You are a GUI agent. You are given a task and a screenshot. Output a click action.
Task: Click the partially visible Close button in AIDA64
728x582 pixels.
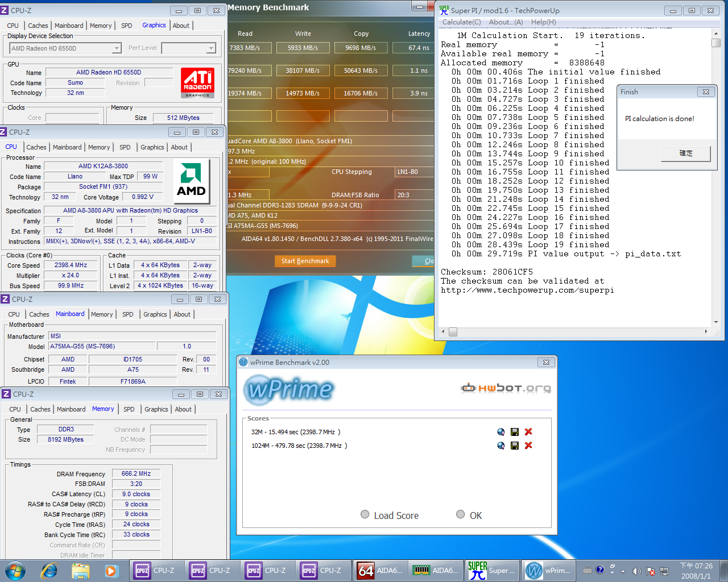pos(424,261)
